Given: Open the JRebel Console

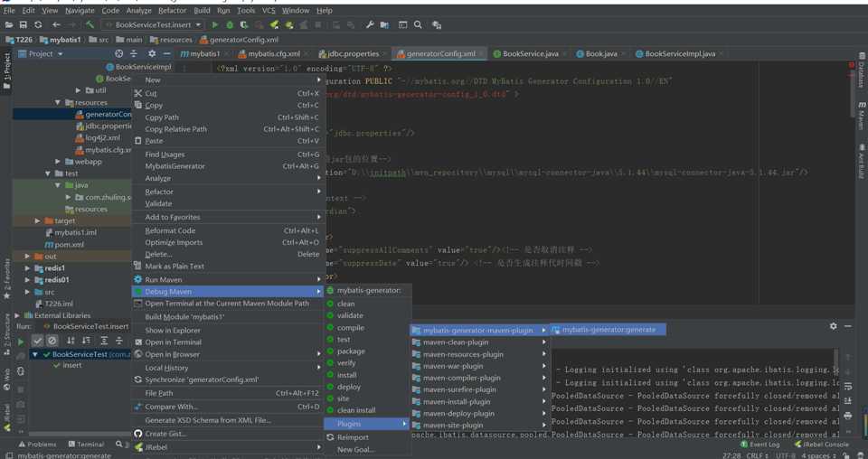Looking at the screenshot, I should tap(822, 444).
